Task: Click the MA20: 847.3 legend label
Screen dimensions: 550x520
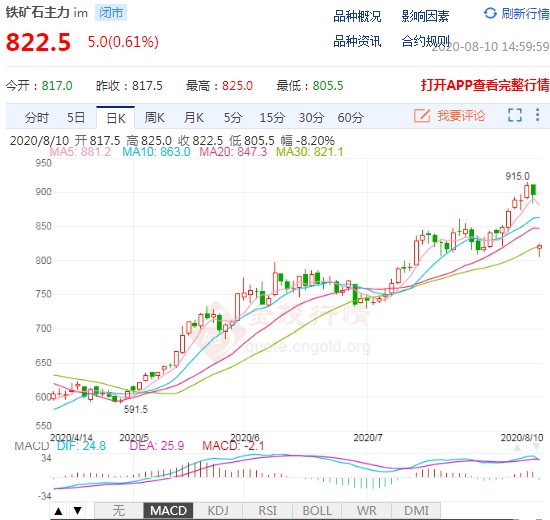Action: tap(233, 152)
